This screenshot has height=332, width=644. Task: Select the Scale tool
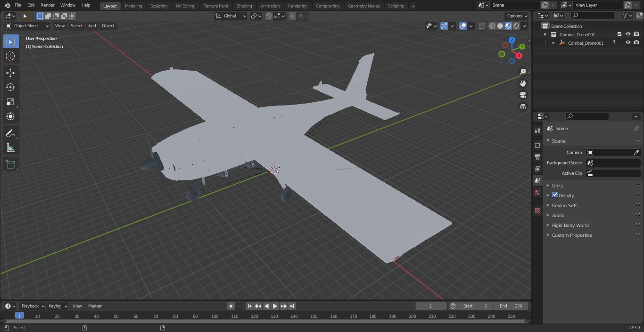tap(10, 102)
